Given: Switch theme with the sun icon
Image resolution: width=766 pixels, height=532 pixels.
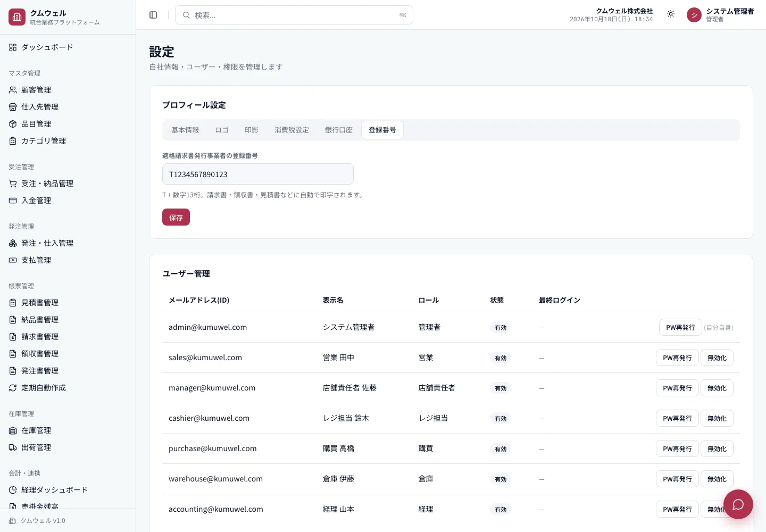Looking at the screenshot, I should [x=671, y=14].
